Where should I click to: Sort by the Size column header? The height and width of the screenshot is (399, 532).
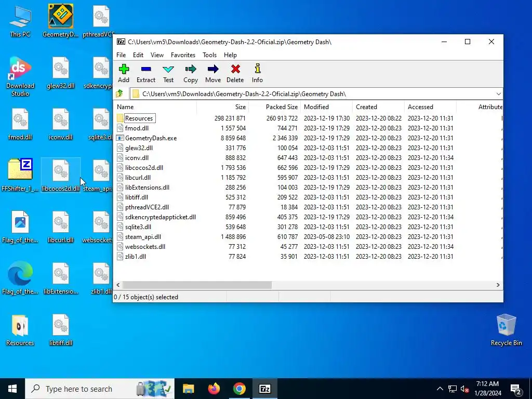(x=222, y=107)
